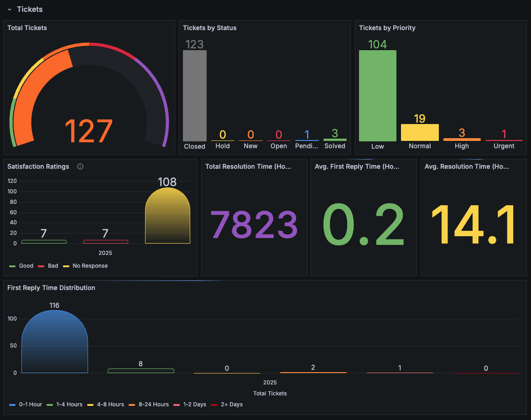Open the Total Tickets panel title menu

point(27,28)
